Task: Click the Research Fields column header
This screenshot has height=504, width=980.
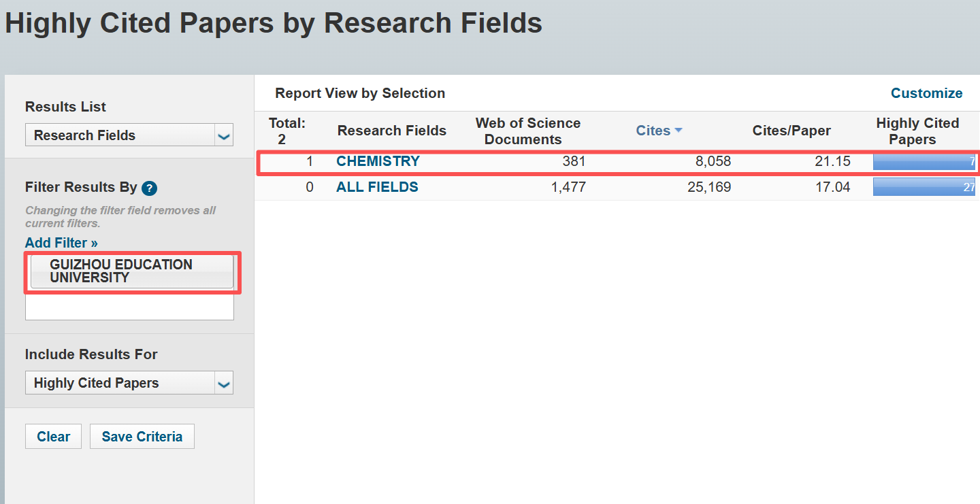Action: [391, 131]
